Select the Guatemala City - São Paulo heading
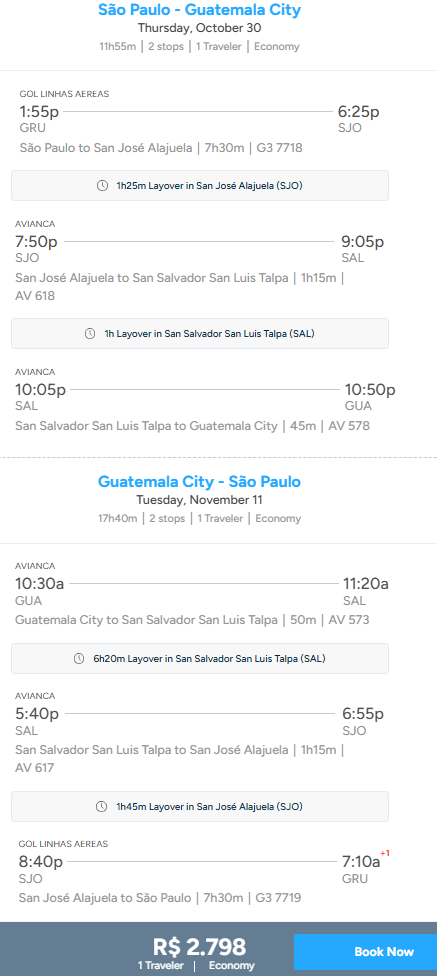437x976 pixels. pos(199,481)
